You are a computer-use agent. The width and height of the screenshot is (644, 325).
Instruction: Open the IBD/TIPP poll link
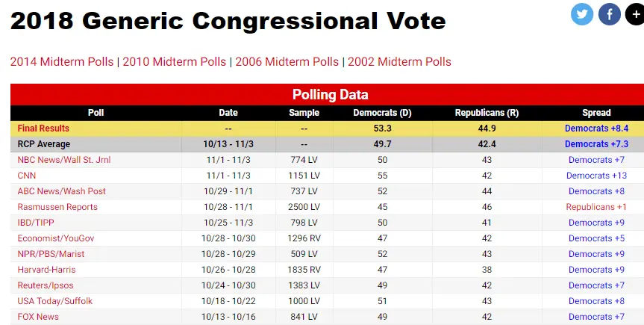coord(36,223)
